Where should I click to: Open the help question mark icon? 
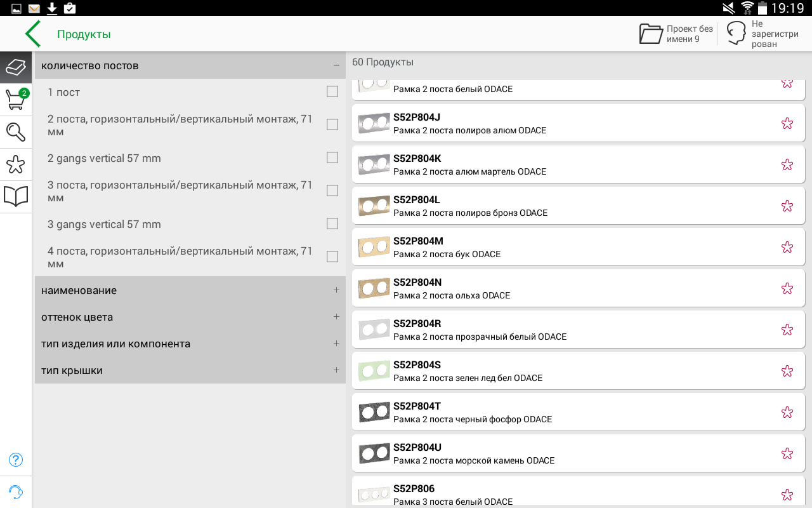(x=16, y=460)
